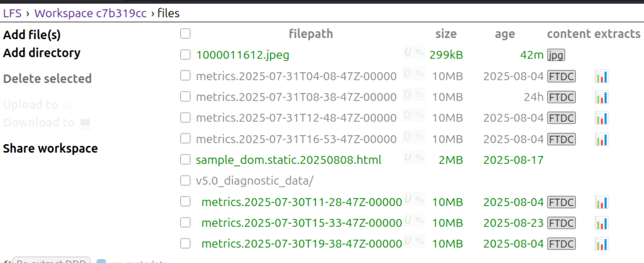This screenshot has width=644, height=263.
Task: Go to LFS breadcrumb root
Action: point(12,13)
